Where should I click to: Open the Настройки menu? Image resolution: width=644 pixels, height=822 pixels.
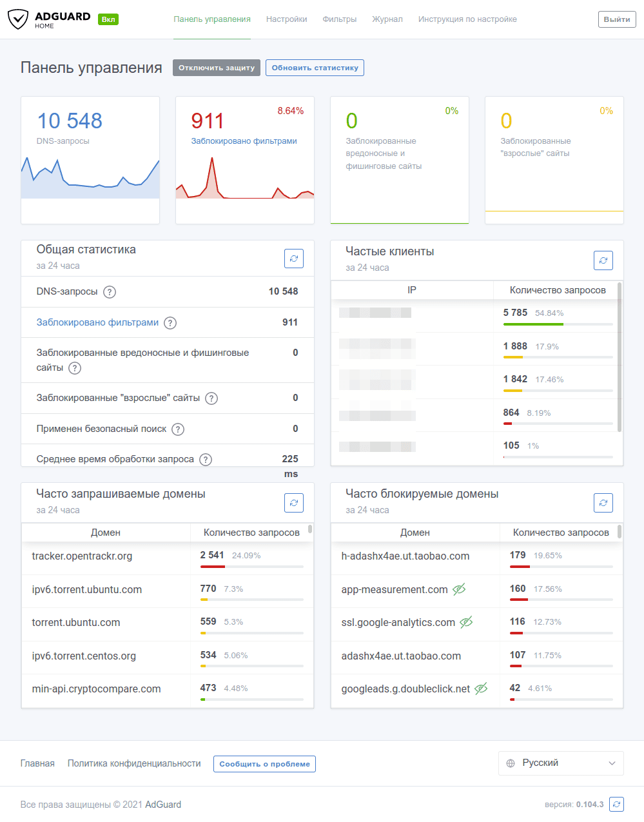point(286,19)
